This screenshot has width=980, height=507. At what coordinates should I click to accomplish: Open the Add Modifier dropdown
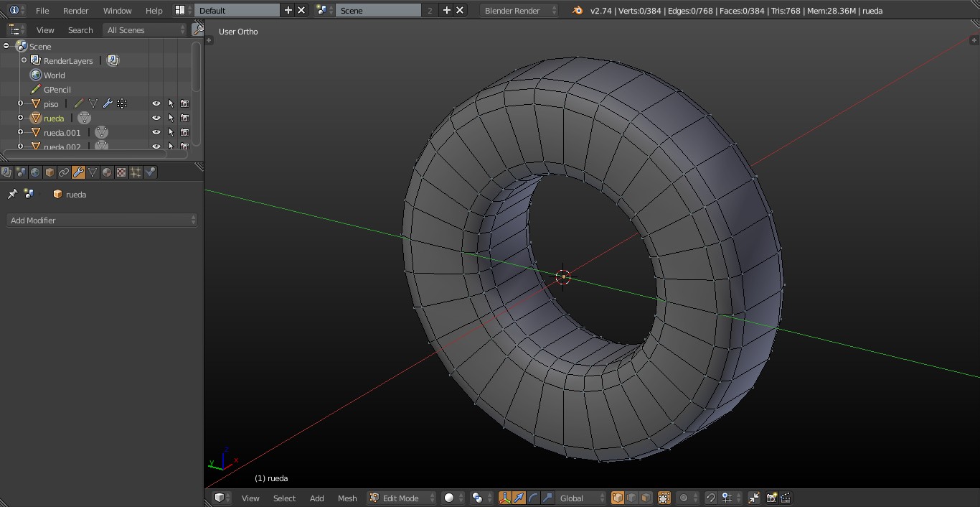click(x=102, y=220)
